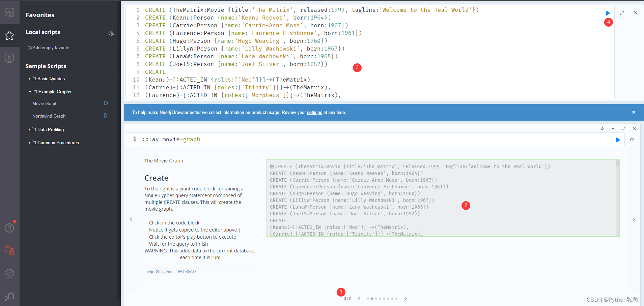
Task: Open the About Neo4j icon in sidebar
Action: (x=9, y=297)
